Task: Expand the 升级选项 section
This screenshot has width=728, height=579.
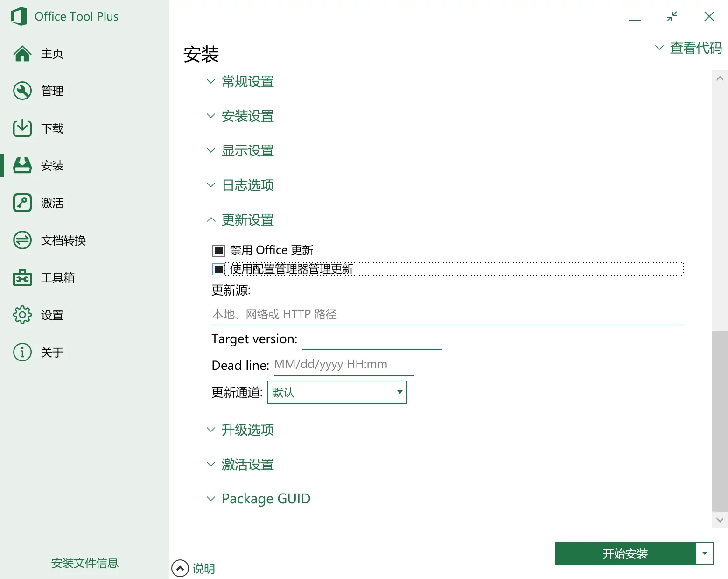Action: point(240,430)
